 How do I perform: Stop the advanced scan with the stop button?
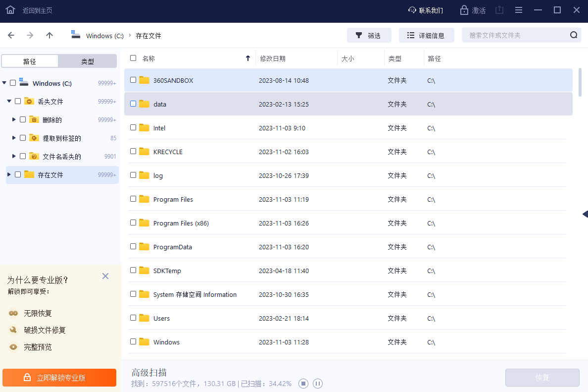(x=303, y=383)
